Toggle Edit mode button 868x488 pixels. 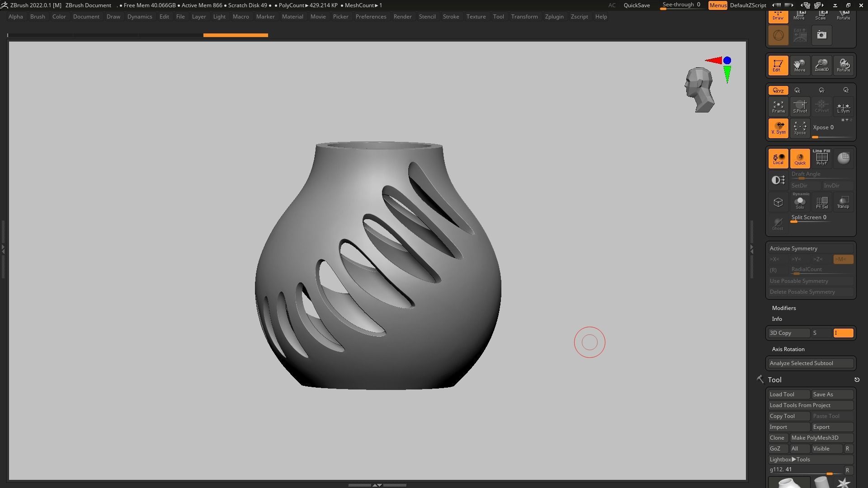point(778,66)
